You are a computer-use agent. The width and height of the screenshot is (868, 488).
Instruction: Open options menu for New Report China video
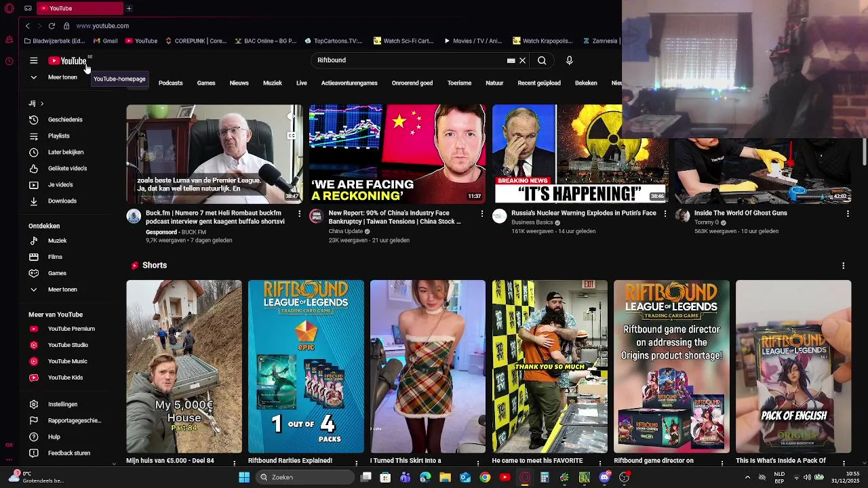[482, 213]
